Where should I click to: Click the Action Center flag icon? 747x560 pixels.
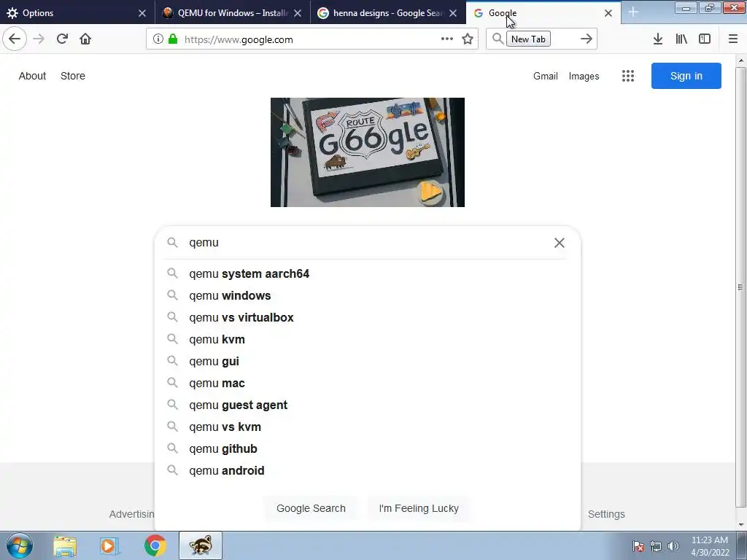(638, 546)
